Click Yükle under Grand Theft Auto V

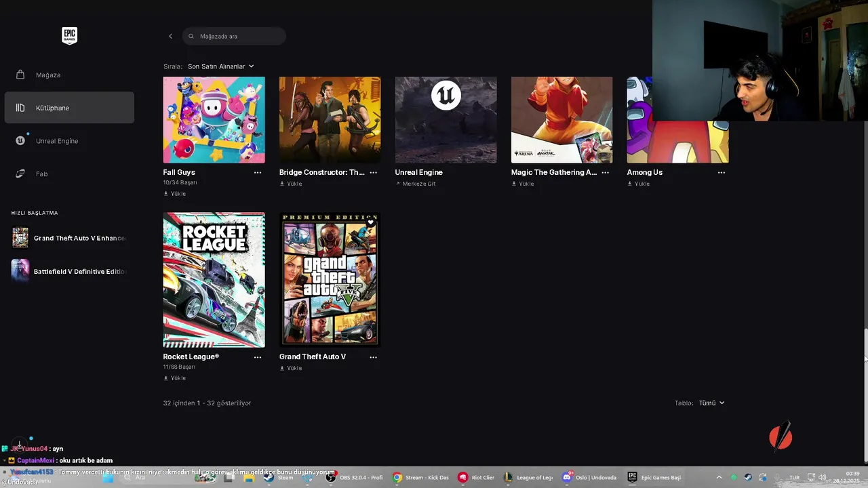click(291, 368)
